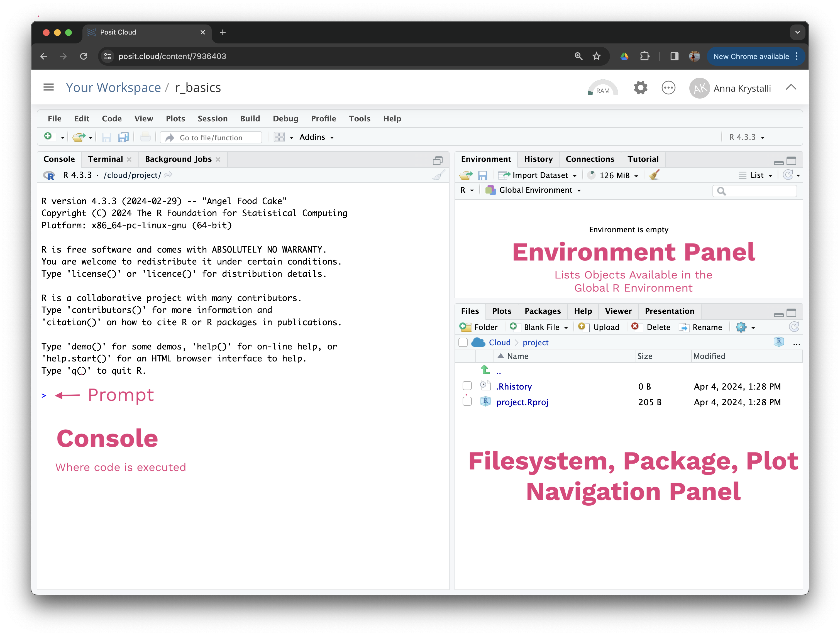
Task: Switch to the Connections tab
Action: coord(590,159)
